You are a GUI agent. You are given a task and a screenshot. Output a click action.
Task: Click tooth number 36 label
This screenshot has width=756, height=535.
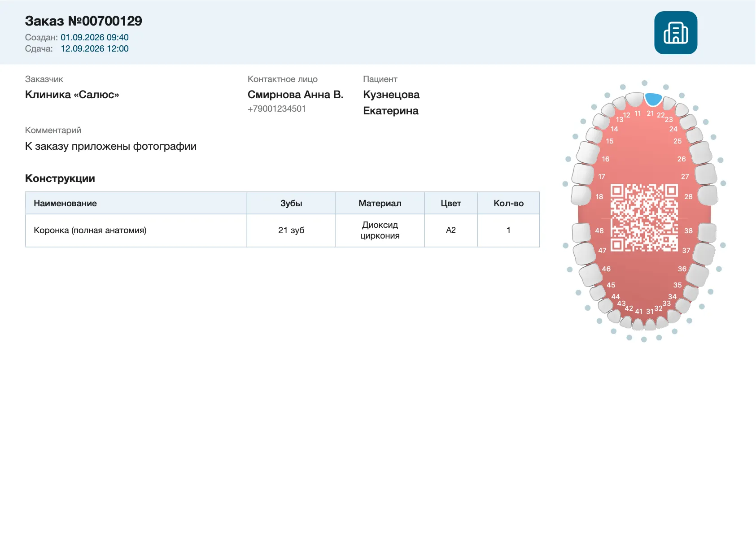tap(682, 269)
